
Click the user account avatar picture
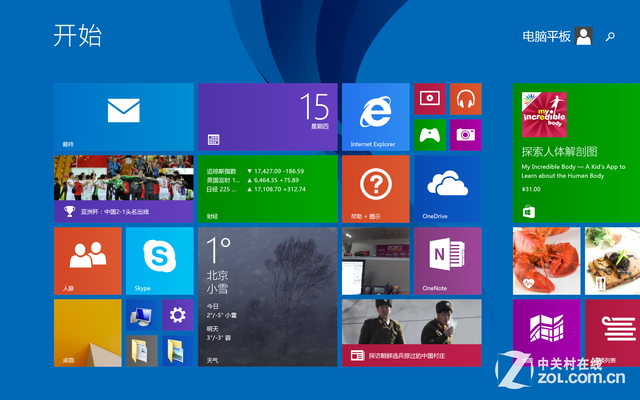tap(584, 36)
